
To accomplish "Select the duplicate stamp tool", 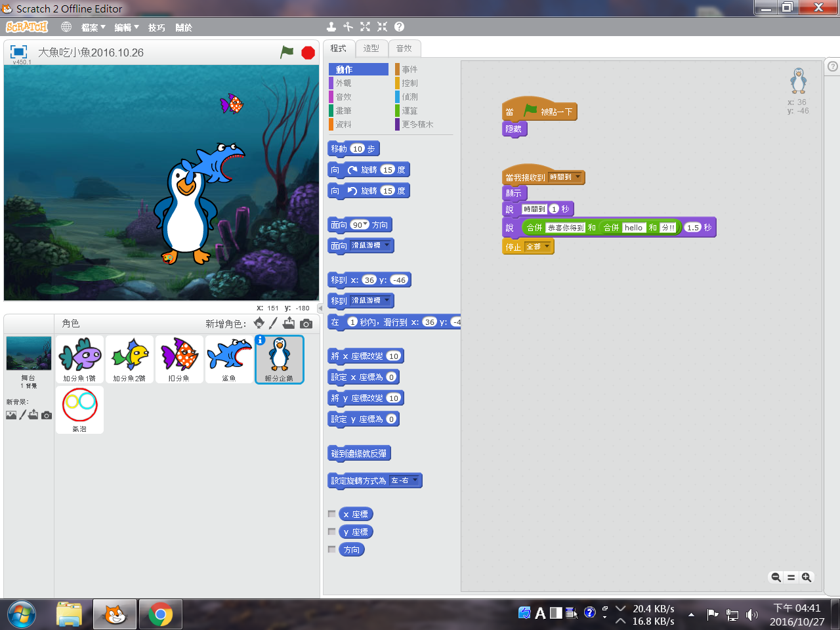I will [x=331, y=27].
